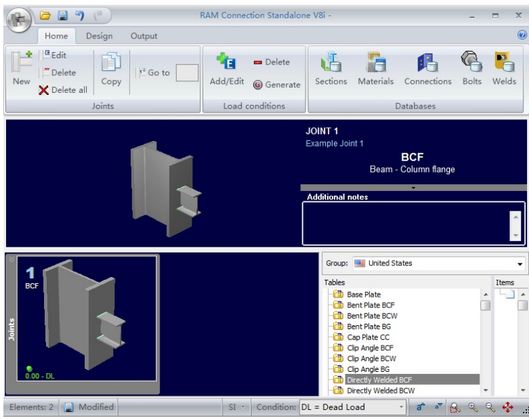The image size is (529, 420).
Task: Select the Base Plate table folder
Action: 357,295
